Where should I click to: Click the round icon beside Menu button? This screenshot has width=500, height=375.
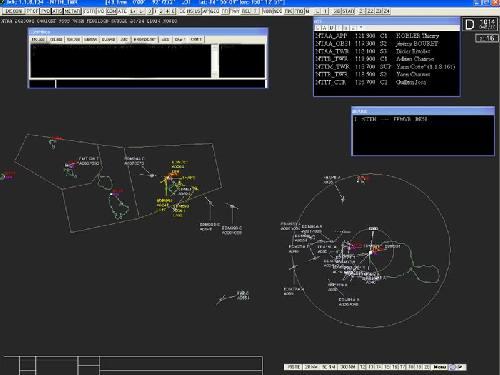click(x=452, y=367)
